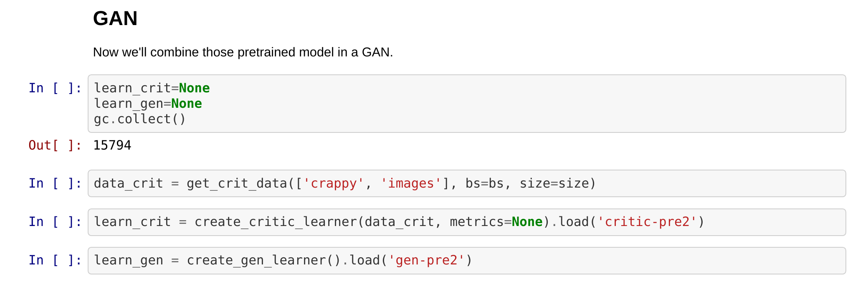868x287 pixels.
Task: Focus the create_critic_learner code cell
Action: (467, 222)
